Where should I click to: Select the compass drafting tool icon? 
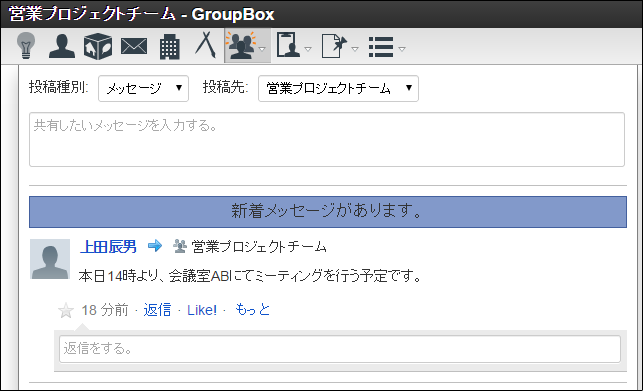(x=205, y=45)
